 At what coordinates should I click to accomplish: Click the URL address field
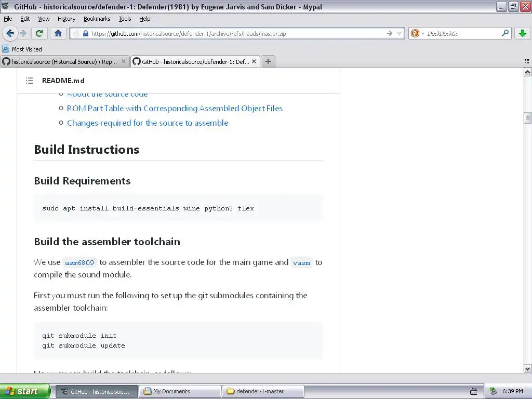237,33
